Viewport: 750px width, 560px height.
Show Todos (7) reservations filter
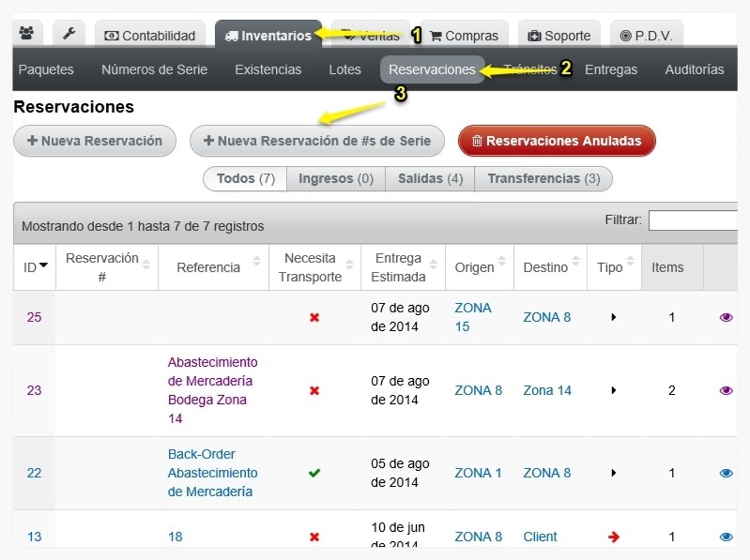(x=245, y=179)
